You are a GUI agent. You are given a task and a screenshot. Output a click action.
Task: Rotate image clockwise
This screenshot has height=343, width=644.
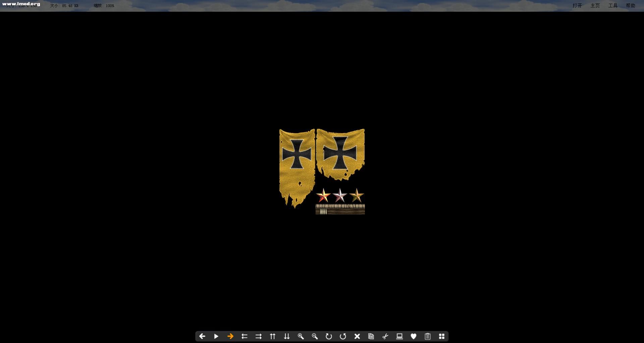pyautogui.click(x=329, y=336)
